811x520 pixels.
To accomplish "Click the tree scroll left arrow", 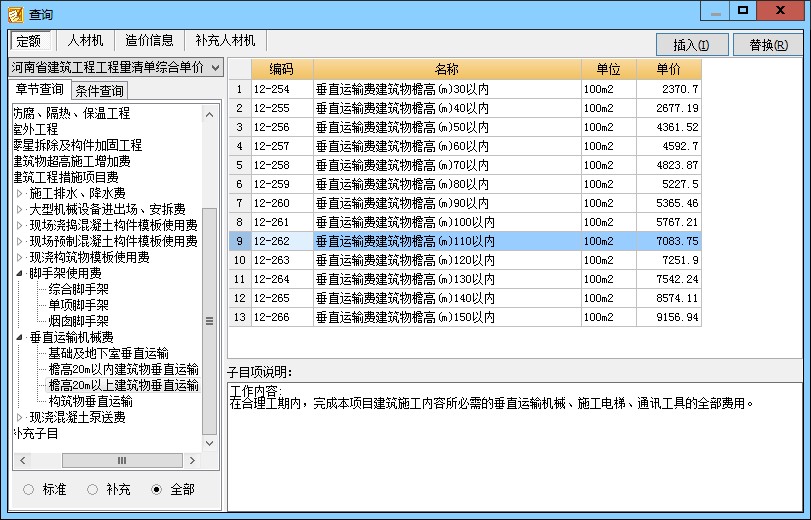I will click(x=22, y=460).
